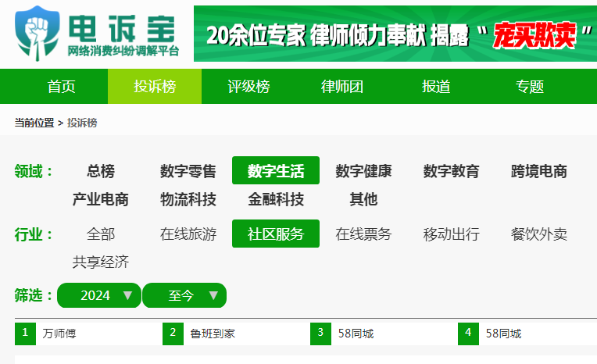Choose 餐饮外卖 industry filter
The width and height of the screenshot is (597, 364).
click(538, 234)
